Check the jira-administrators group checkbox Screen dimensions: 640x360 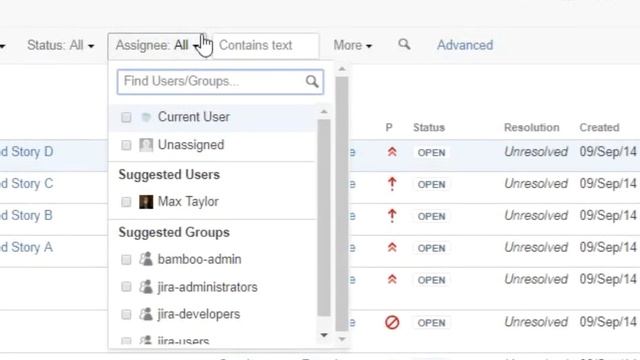tap(126, 287)
